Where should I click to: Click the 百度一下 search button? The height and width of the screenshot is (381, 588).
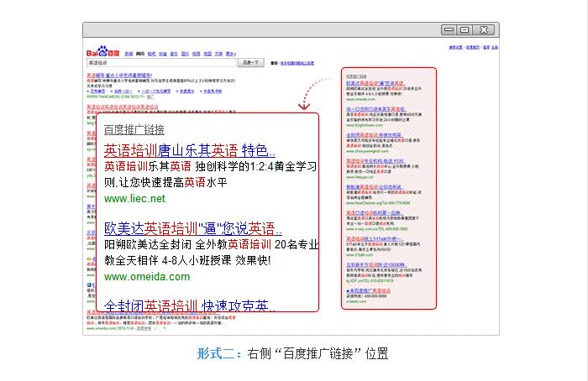(x=250, y=63)
